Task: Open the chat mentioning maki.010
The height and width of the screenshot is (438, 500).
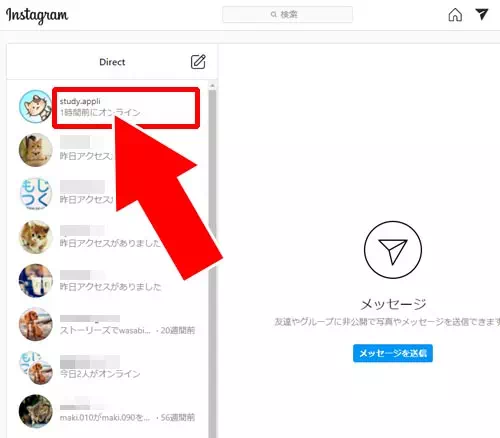Action: (108, 411)
